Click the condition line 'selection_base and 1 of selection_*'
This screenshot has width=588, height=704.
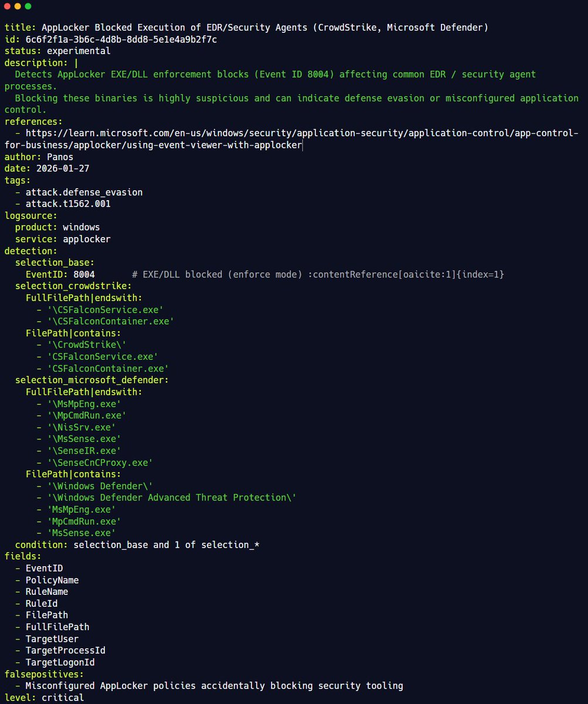[x=166, y=544]
